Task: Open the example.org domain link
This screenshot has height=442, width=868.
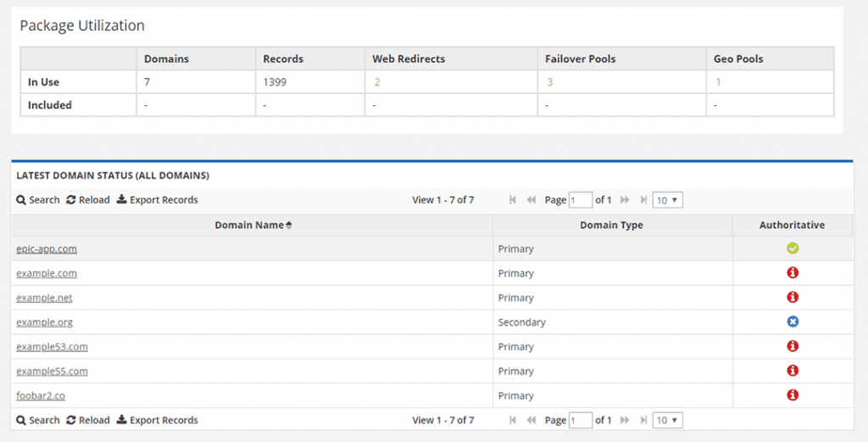Action: coord(44,322)
